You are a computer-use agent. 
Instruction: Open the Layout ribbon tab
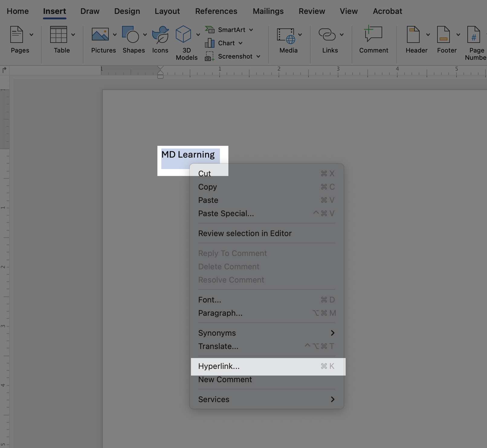pyautogui.click(x=167, y=11)
